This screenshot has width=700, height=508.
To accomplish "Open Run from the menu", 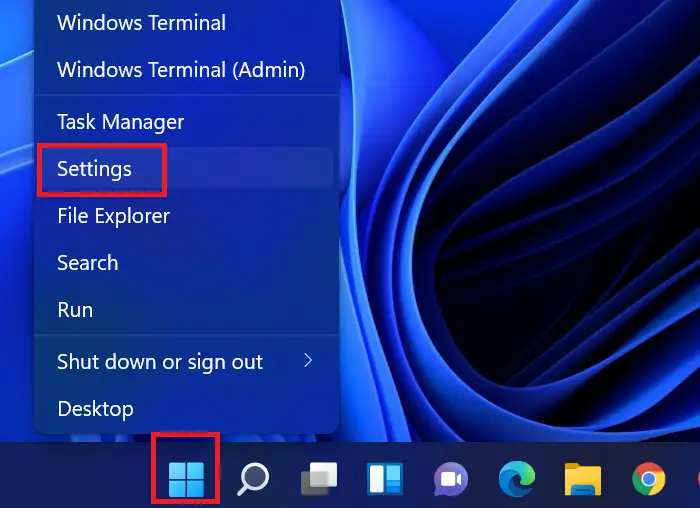I will pos(187,310).
